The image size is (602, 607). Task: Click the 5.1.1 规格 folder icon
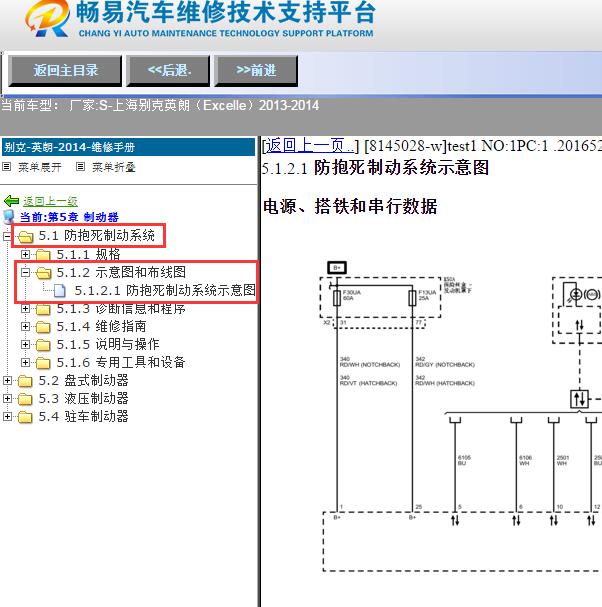click(43, 255)
